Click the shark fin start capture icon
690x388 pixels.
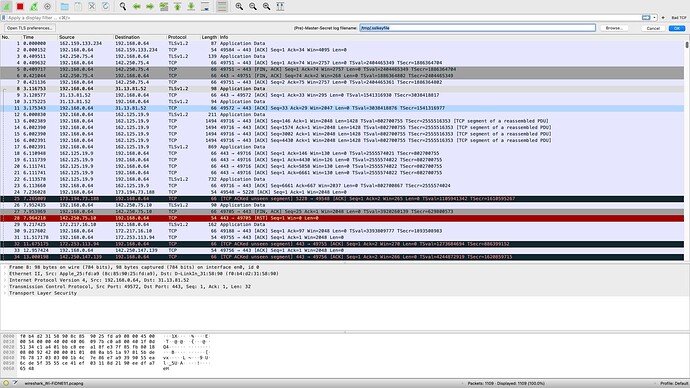(x=7, y=6)
